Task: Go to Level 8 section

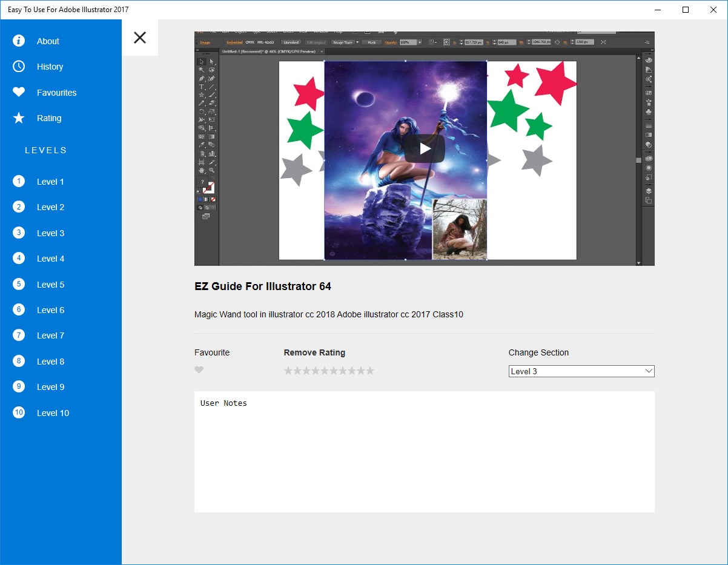Action: point(50,362)
